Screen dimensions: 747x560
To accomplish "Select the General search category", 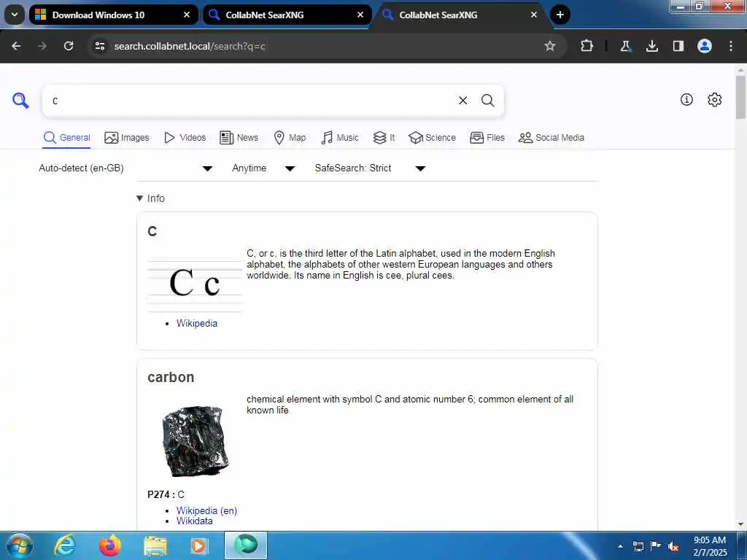I will click(66, 138).
